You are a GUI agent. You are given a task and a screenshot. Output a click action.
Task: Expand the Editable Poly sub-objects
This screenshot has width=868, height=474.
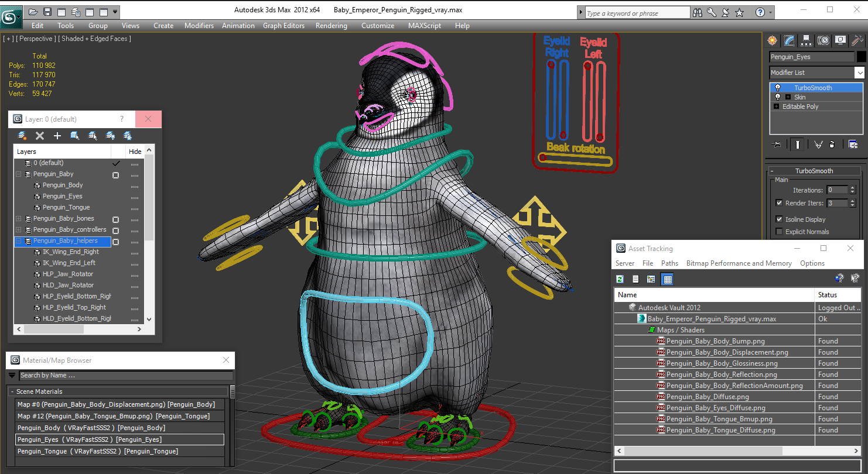coord(777,107)
